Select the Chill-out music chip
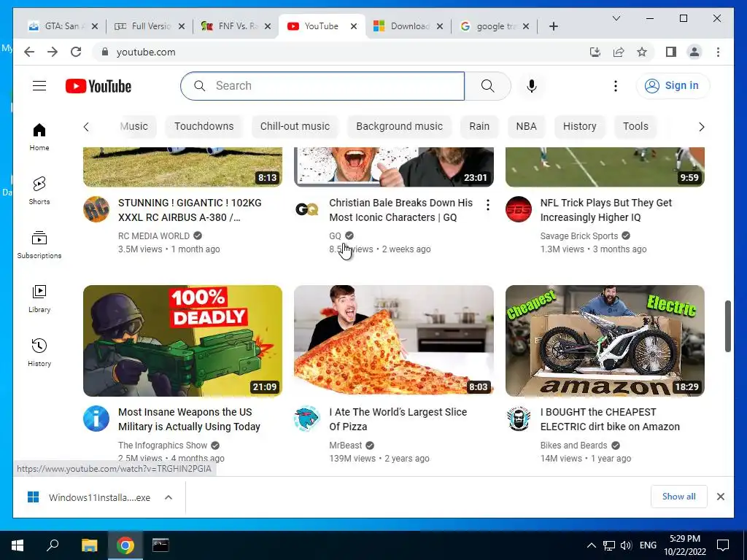747x560 pixels. 295,126
